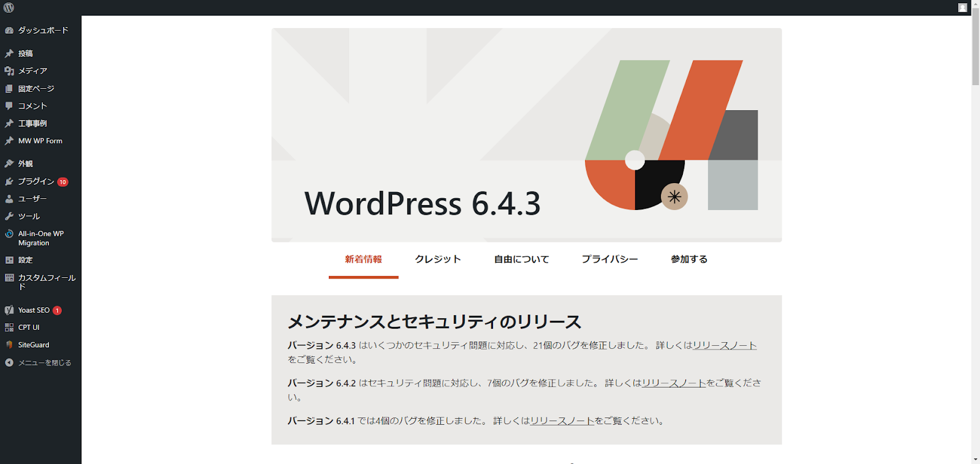Click the plugin update count badge 10

tap(62, 182)
